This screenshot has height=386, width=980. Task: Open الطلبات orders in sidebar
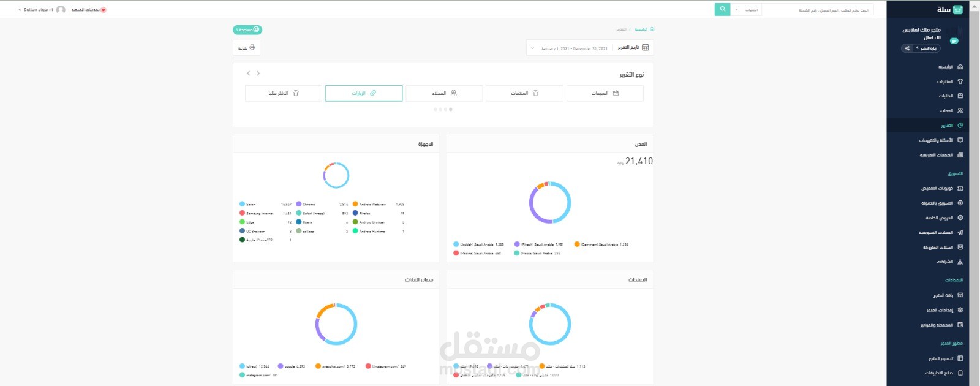pos(951,96)
